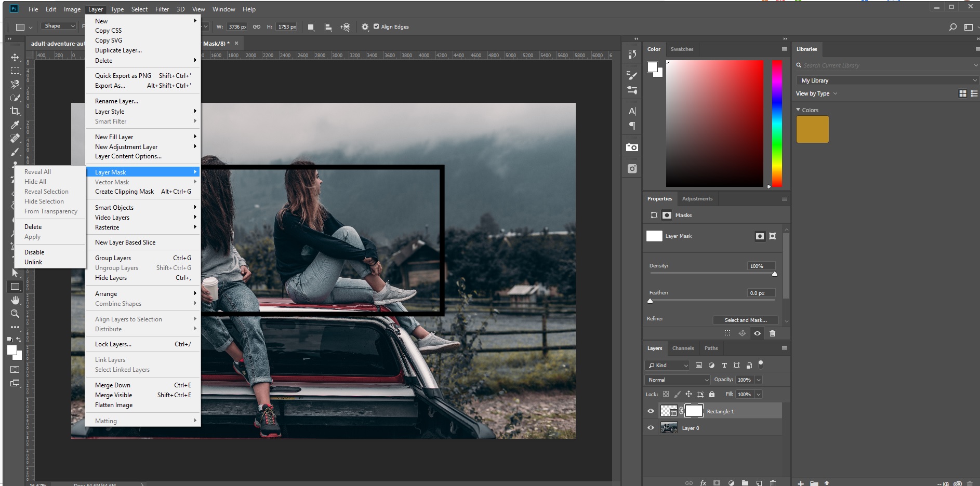Select the Crop tool
The image size is (980, 486).
(15, 111)
